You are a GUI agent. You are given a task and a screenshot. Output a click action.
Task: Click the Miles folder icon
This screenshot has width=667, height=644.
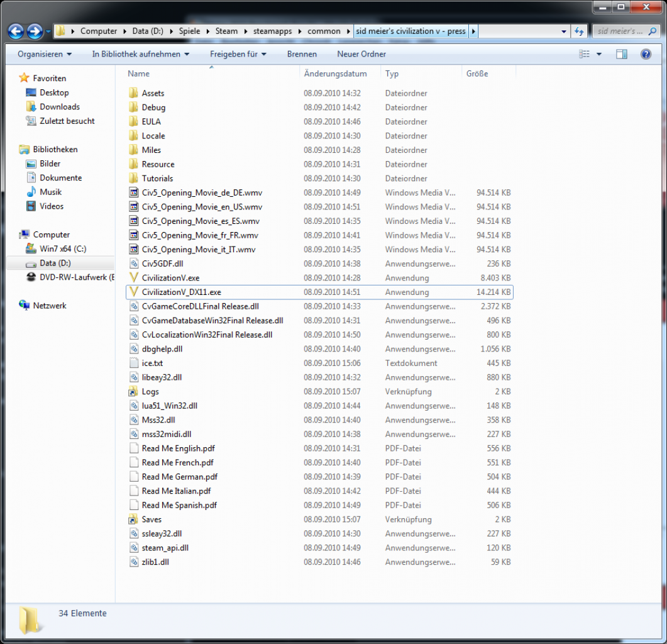pyautogui.click(x=133, y=150)
